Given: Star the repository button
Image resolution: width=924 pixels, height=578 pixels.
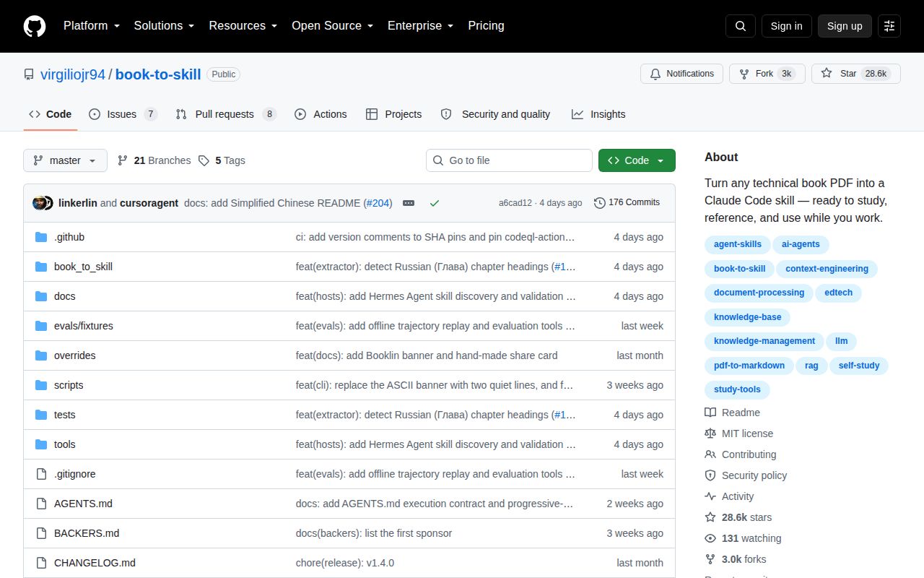Looking at the screenshot, I should [x=856, y=74].
